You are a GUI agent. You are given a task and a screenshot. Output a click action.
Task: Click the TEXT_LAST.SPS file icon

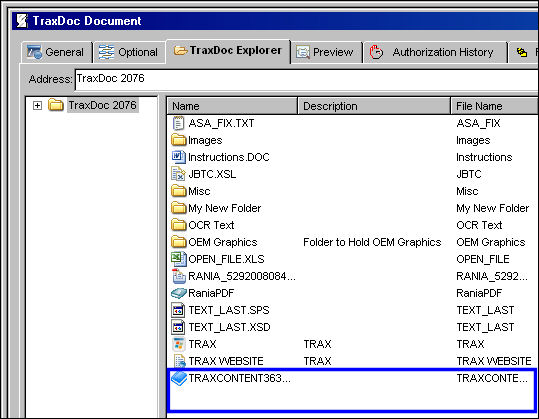pyautogui.click(x=178, y=310)
